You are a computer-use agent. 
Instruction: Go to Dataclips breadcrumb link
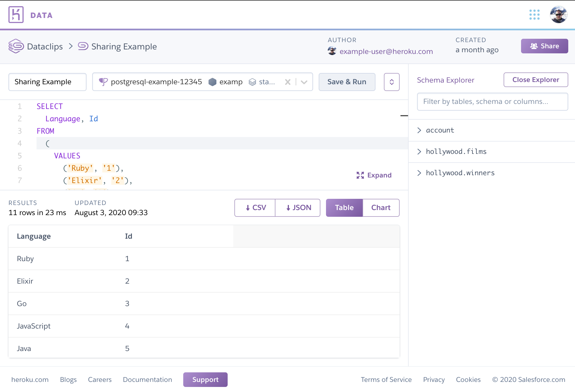(45, 46)
